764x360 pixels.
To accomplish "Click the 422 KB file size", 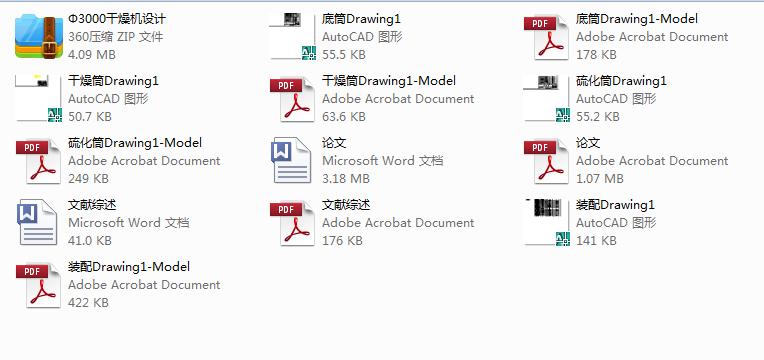I will pos(88,303).
